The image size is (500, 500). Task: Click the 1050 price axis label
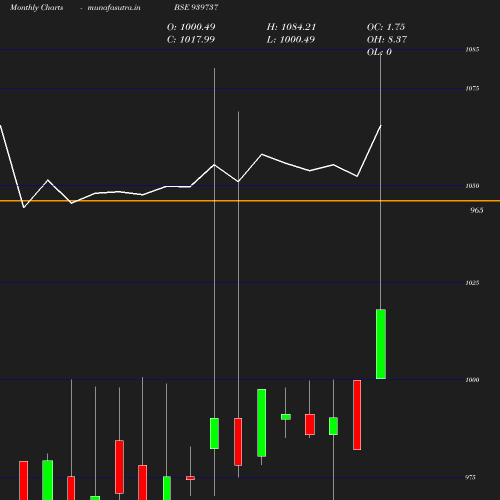click(x=472, y=186)
